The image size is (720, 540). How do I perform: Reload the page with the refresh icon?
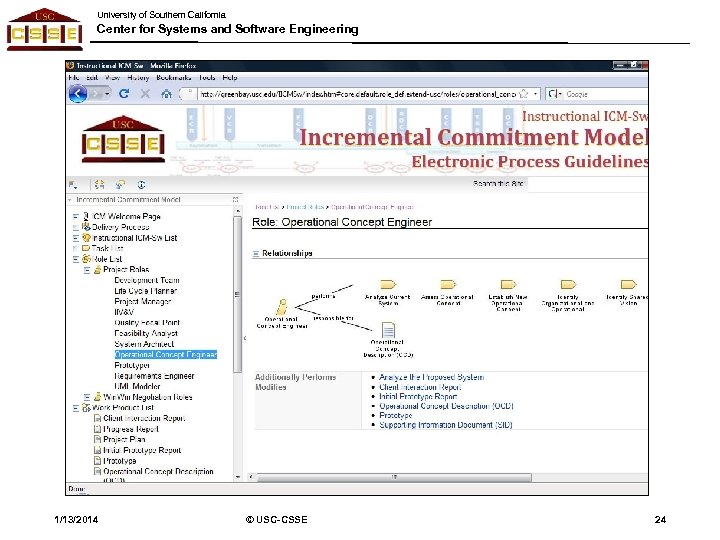coord(124,94)
